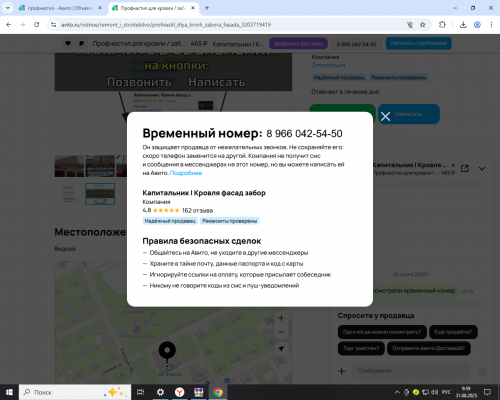Click the Отписаться link
Screen dimensions: 500x400
[x=328, y=65]
